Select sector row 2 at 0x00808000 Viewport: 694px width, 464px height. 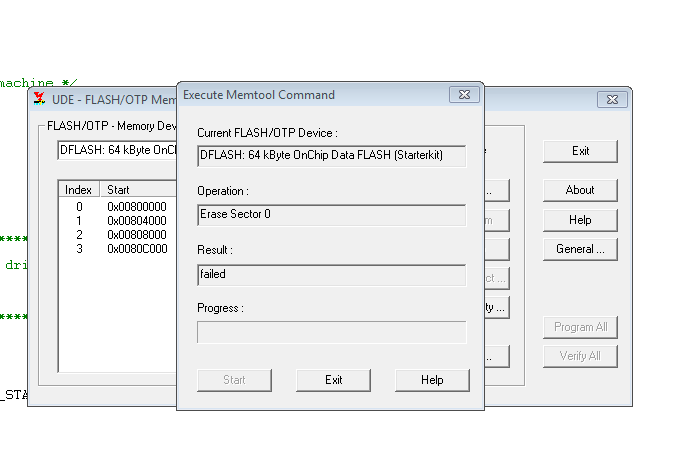118,235
